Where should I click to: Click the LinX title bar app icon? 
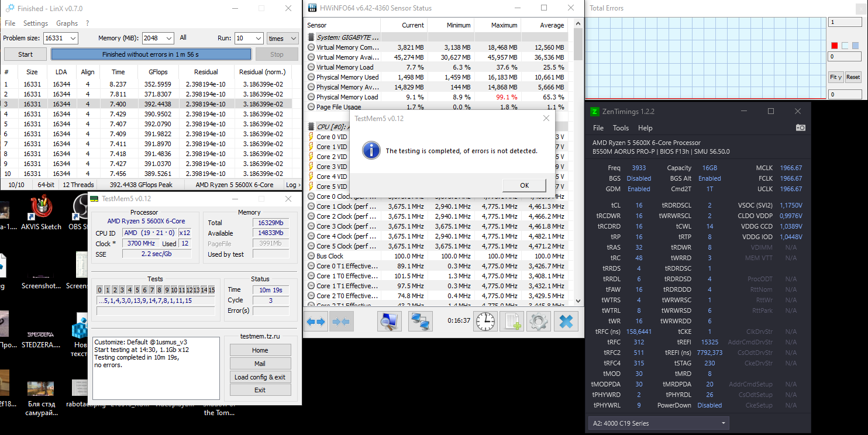click(x=9, y=8)
